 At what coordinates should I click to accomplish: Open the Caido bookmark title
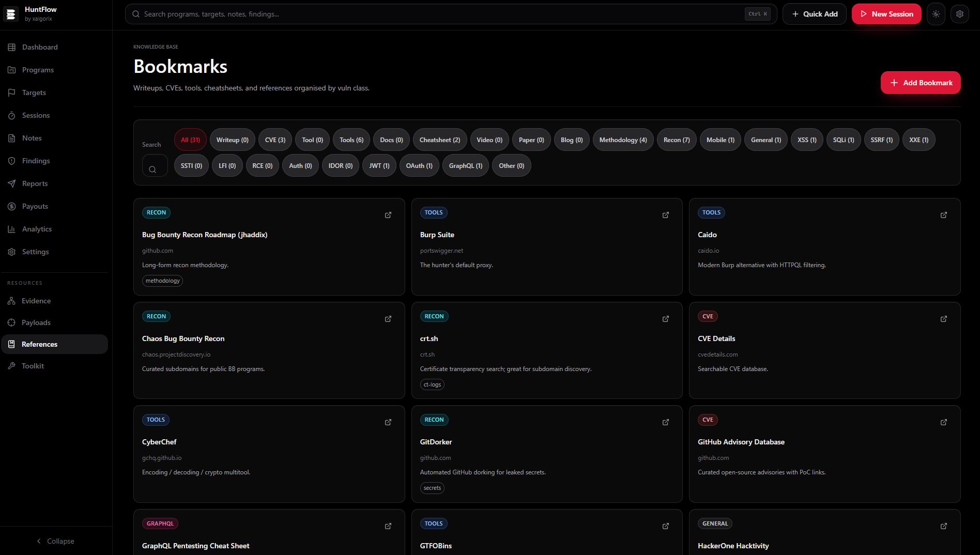pos(707,235)
